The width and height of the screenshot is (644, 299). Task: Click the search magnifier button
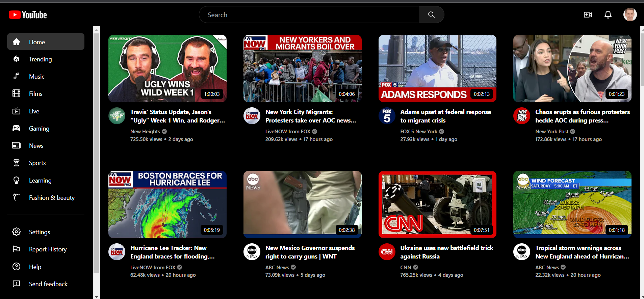(431, 15)
